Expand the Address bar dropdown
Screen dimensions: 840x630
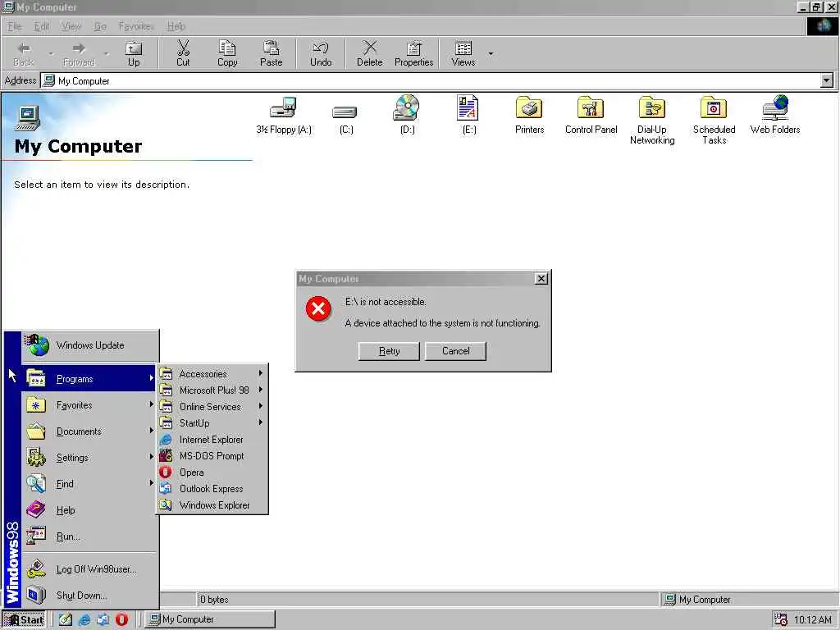pos(827,81)
